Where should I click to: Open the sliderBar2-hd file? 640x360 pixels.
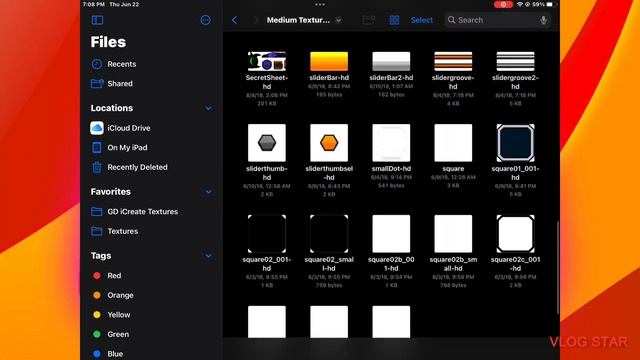(391, 61)
